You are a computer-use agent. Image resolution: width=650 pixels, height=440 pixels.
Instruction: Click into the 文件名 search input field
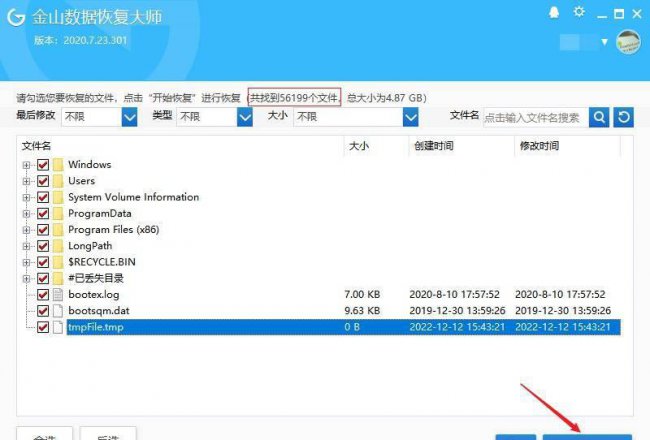point(536,118)
